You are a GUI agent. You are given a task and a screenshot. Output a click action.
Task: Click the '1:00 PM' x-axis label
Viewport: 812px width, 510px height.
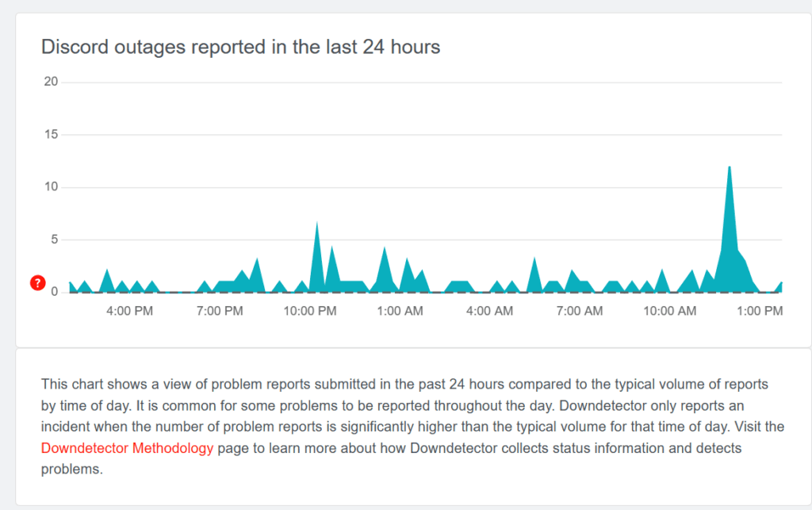(x=760, y=311)
